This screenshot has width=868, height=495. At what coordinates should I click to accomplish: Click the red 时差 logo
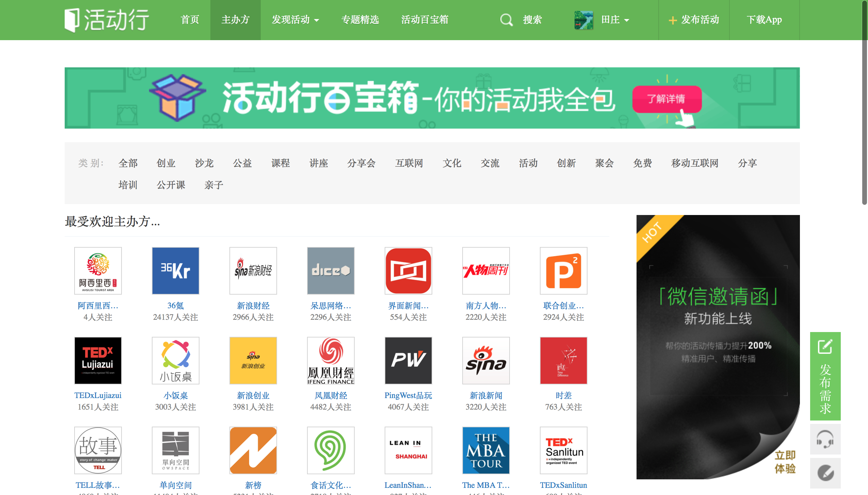click(564, 361)
